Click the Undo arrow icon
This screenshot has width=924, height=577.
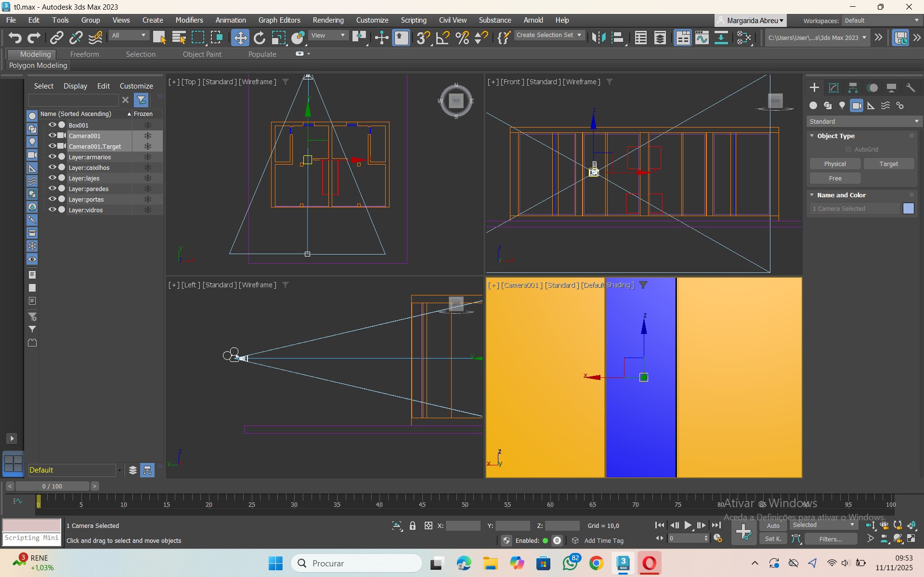(15, 38)
